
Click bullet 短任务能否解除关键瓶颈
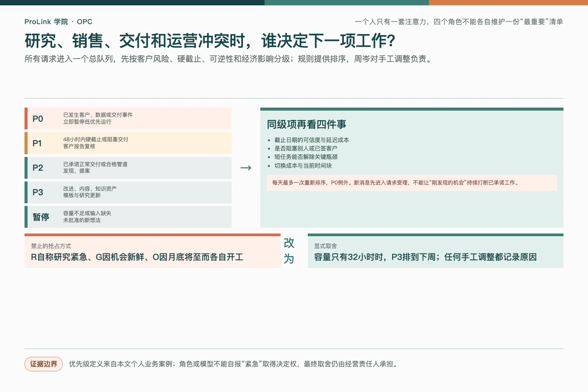(x=306, y=157)
